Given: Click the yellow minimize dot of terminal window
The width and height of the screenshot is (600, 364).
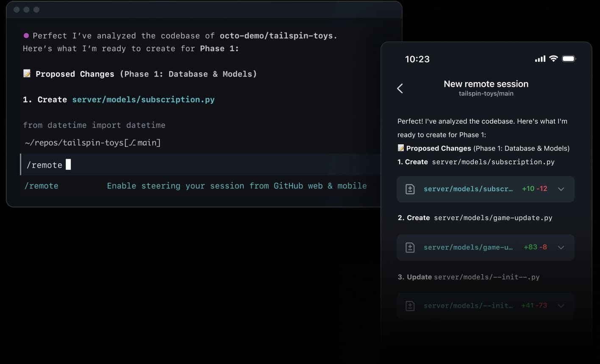Looking at the screenshot, I should tap(26, 9).
